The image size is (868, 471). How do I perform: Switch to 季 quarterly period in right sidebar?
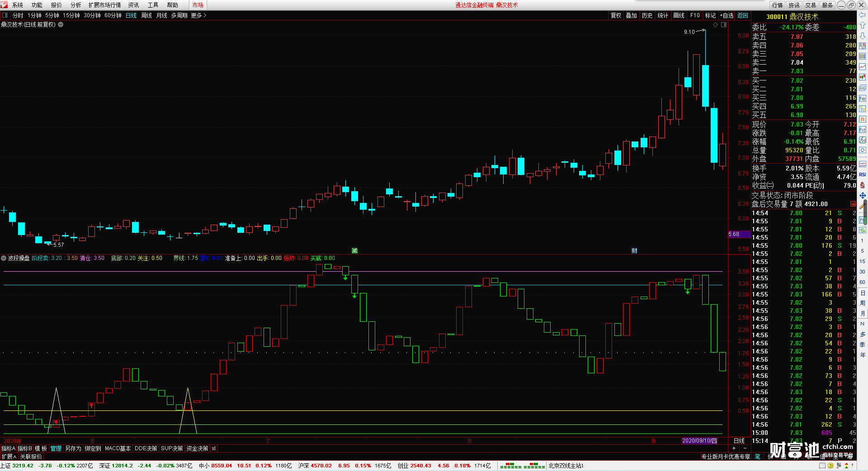862,344
